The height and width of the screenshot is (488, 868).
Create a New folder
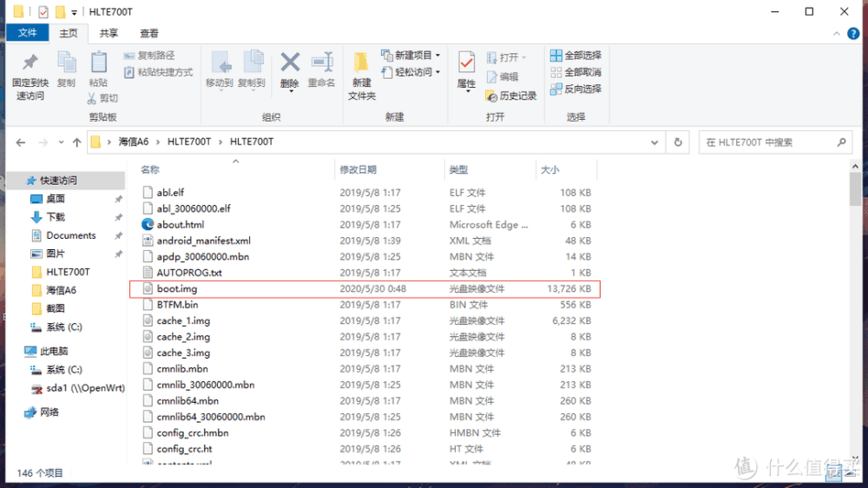[x=361, y=76]
